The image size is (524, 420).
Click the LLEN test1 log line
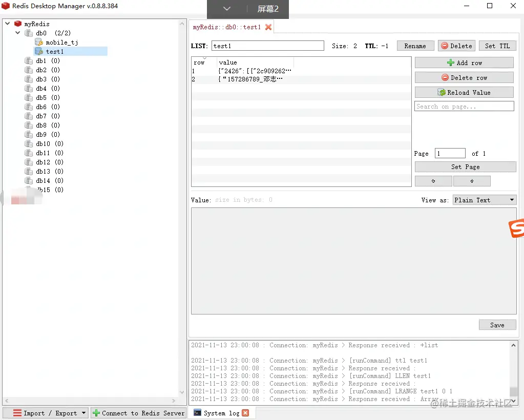(311, 376)
